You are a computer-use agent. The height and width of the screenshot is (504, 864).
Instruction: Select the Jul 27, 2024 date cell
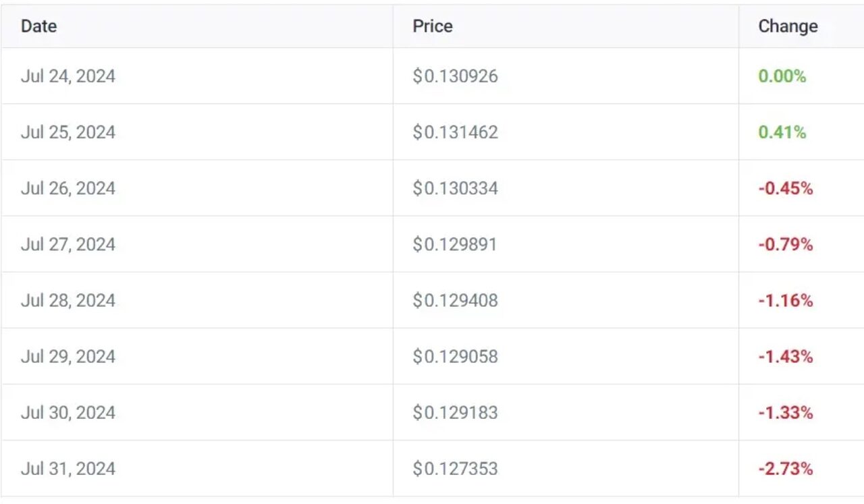click(68, 244)
